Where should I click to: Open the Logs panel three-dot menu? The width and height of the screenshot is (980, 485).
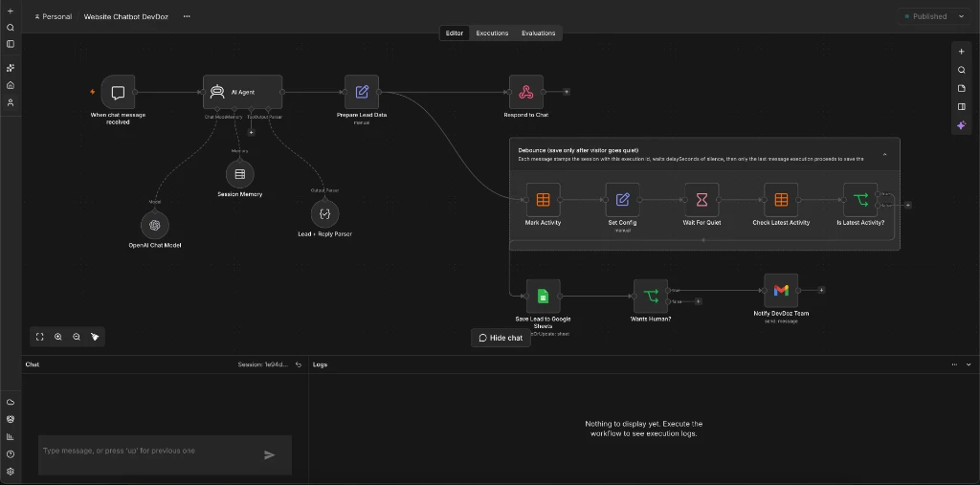pos(954,364)
